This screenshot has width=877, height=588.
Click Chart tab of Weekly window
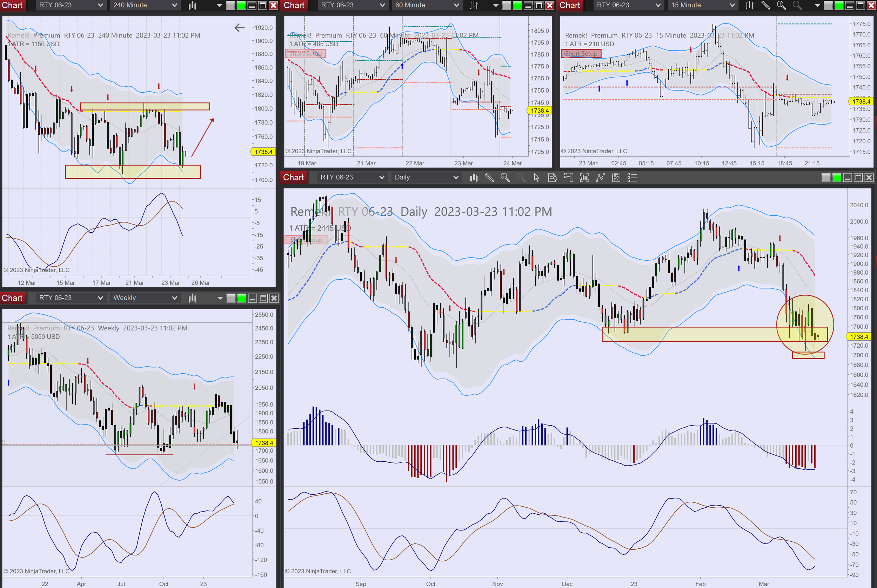click(12, 298)
